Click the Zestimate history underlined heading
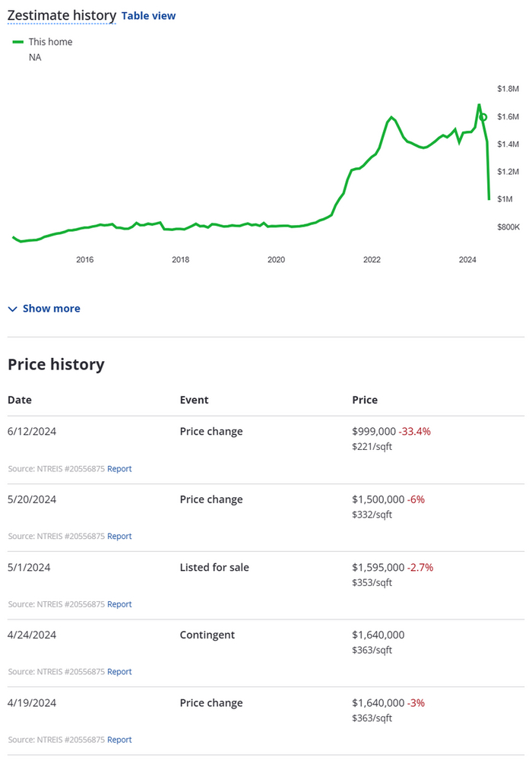Viewport: 532px width, 770px height. 62,15
